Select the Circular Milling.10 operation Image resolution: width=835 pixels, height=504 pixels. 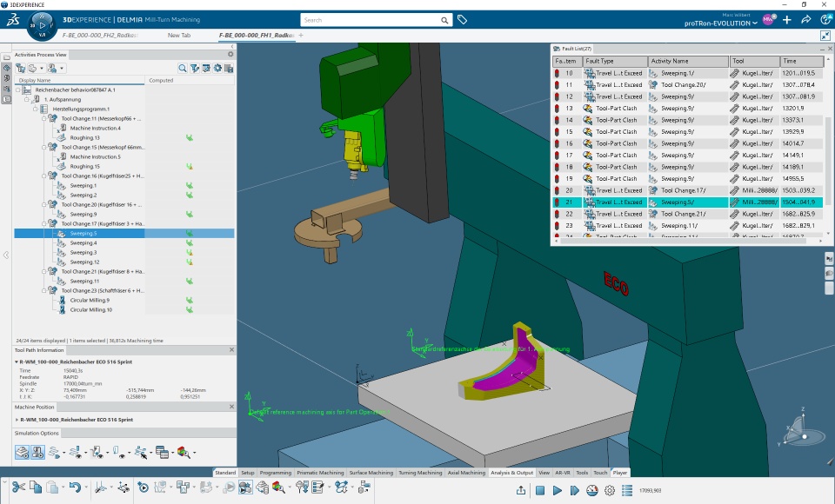pos(91,309)
